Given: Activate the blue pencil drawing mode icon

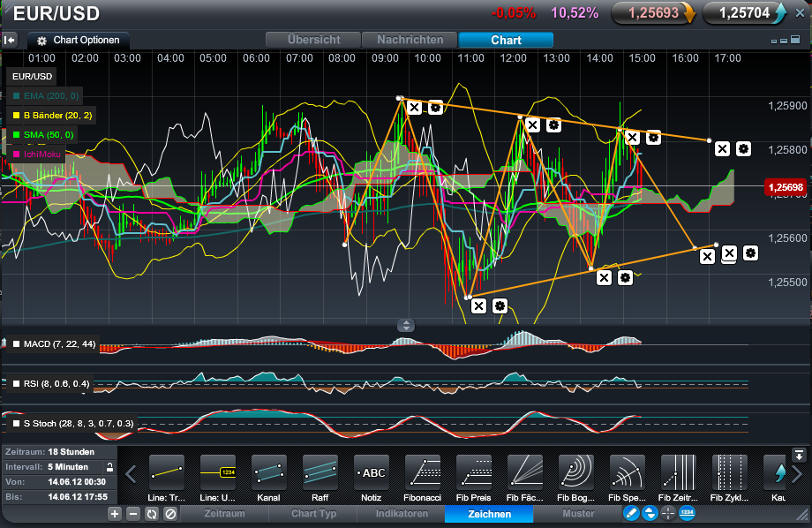Looking at the screenshot, I should [x=631, y=514].
